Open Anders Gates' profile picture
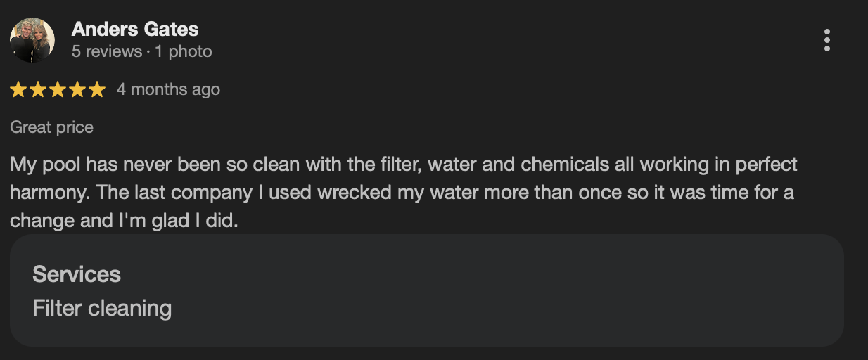 32,41
